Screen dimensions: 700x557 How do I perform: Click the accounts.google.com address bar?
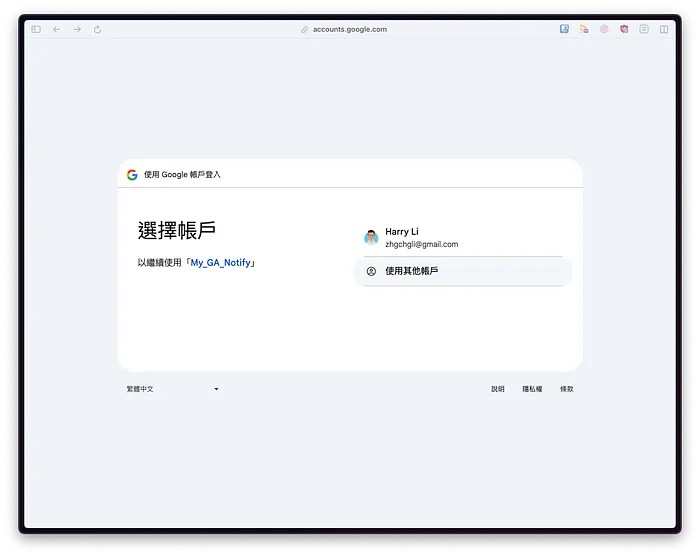pyautogui.click(x=349, y=29)
